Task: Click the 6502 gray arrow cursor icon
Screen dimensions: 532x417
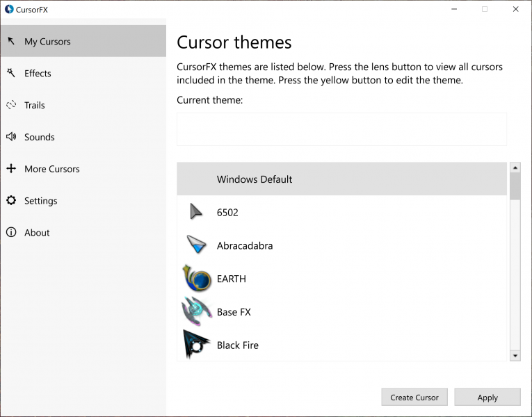Action: [x=196, y=211]
